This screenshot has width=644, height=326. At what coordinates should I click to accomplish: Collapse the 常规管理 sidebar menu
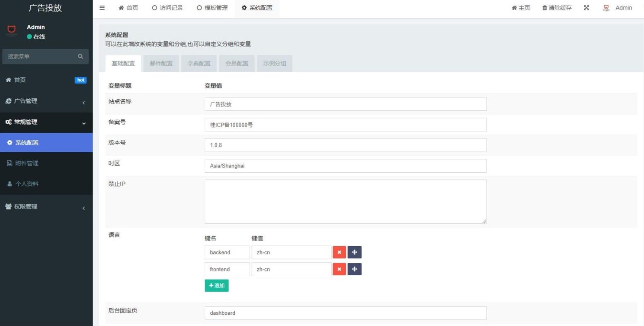46,122
